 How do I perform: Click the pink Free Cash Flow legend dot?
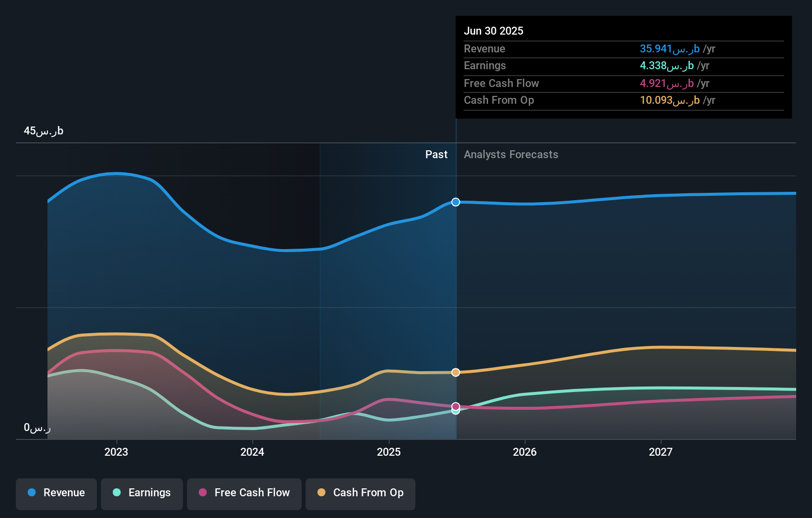pyautogui.click(x=203, y=492)
